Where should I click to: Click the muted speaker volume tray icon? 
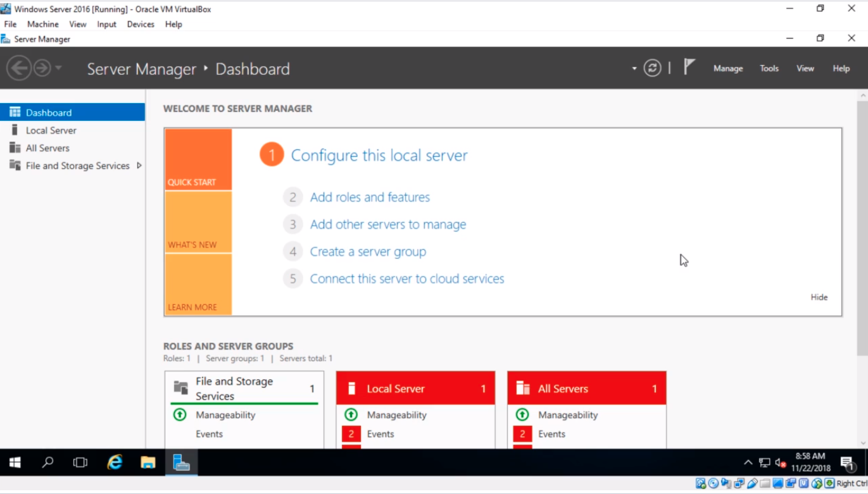(781, 462)
